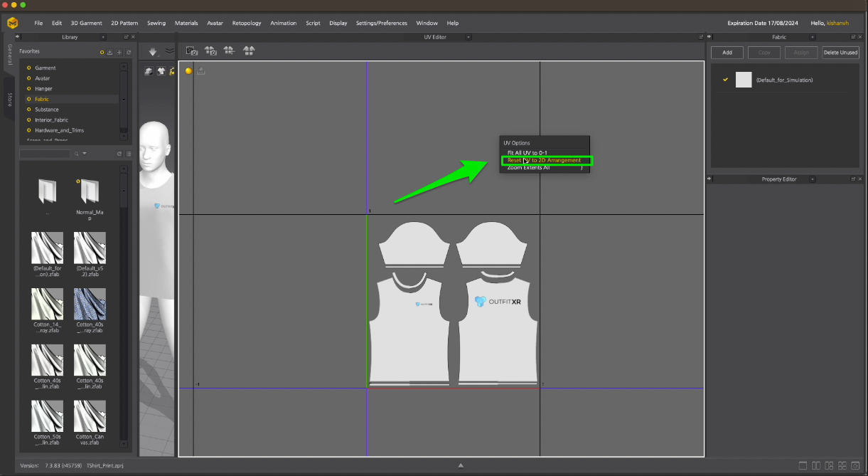Click the library search input field
868x476 pixels.
pos(45,154)
